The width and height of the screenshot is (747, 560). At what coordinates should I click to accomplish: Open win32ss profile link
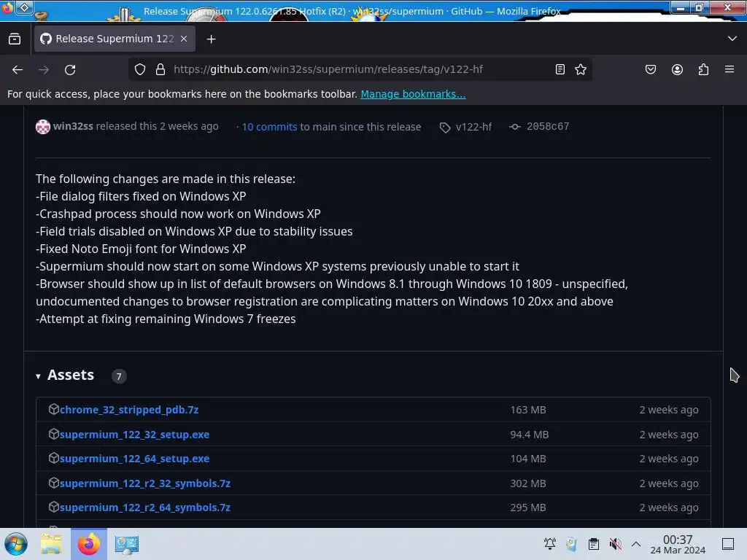(73, 126)
